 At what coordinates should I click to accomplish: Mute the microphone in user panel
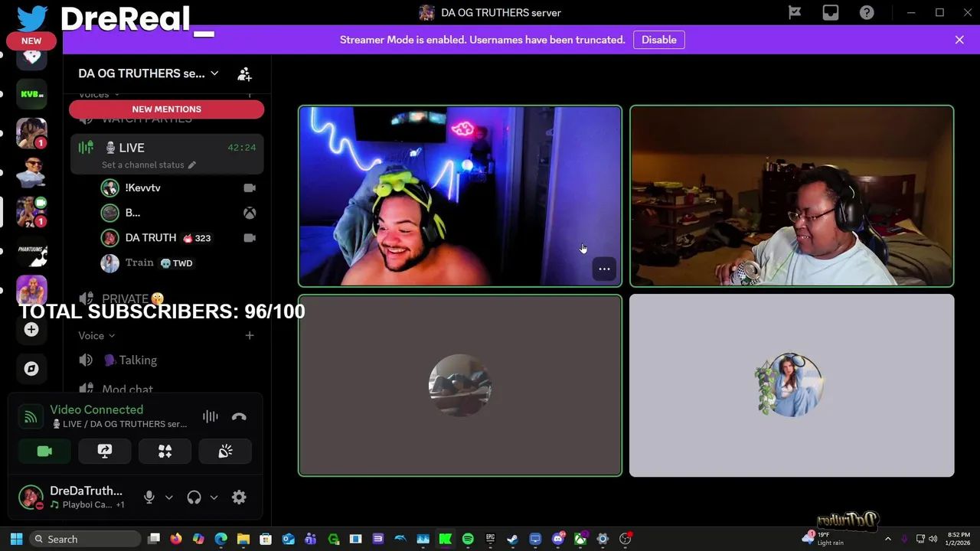[149, 497]
